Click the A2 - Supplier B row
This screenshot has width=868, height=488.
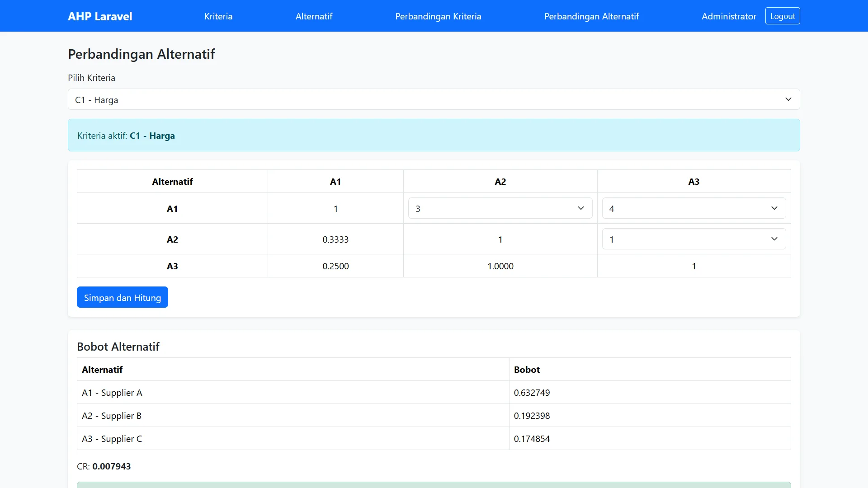point(434,416)
